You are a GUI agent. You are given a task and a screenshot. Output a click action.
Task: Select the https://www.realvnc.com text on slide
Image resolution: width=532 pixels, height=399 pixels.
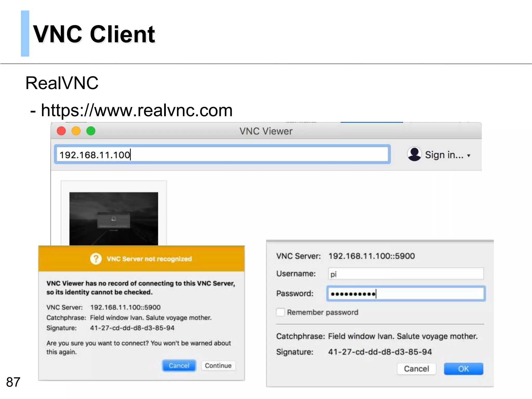click(137, 110)
